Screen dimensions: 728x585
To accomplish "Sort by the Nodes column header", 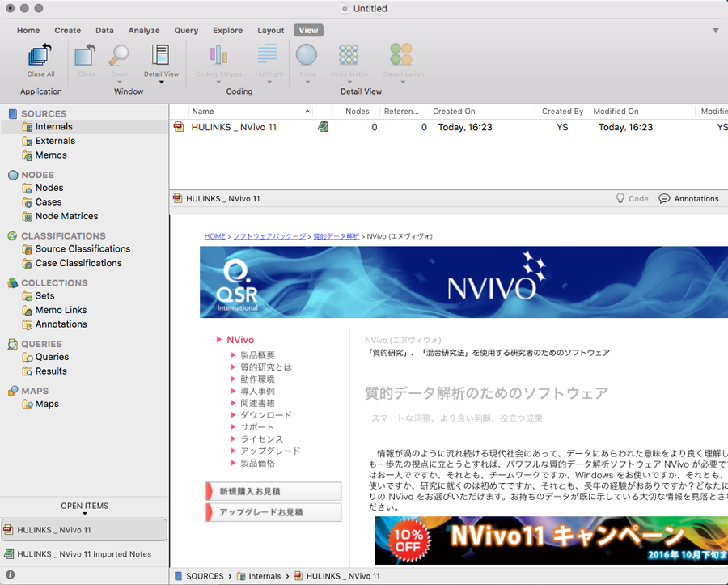I will point(357,112).
